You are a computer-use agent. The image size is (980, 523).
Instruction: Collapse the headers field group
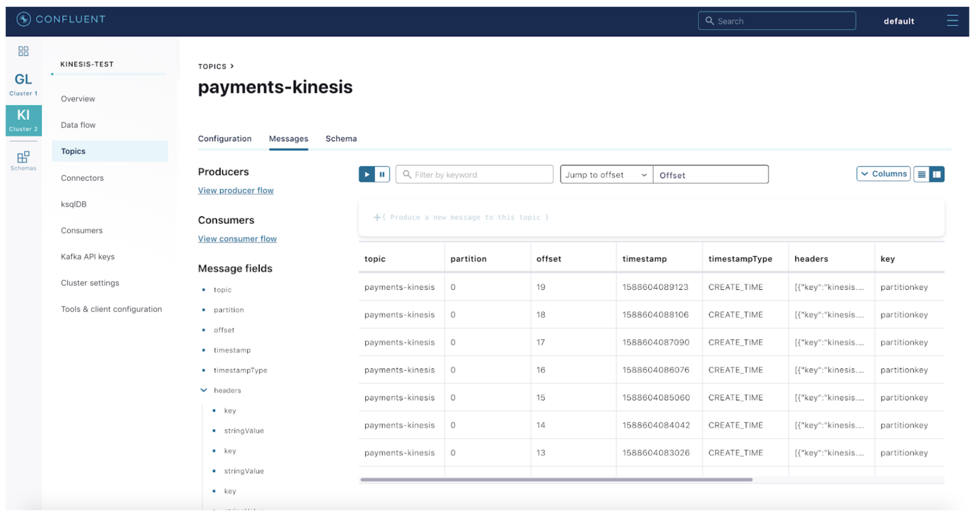point(203,390)
